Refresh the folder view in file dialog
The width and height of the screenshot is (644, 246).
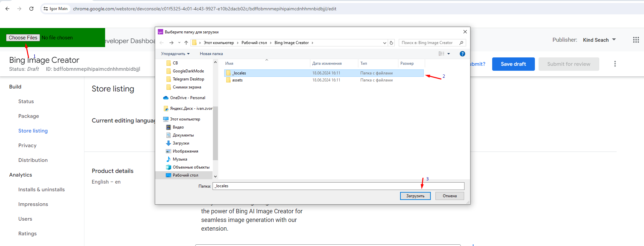point(391,43)
